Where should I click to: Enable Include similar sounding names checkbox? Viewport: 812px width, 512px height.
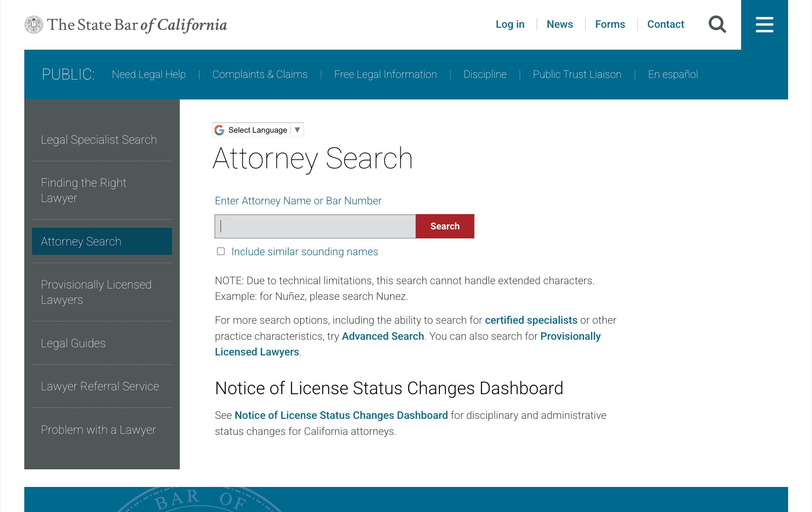(221, 251)
